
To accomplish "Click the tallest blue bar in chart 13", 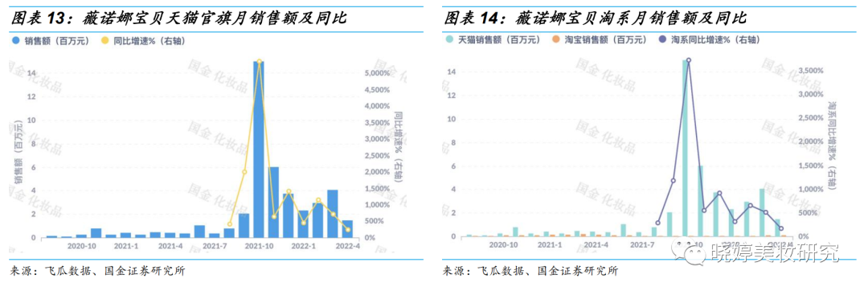I will [259, 150].
